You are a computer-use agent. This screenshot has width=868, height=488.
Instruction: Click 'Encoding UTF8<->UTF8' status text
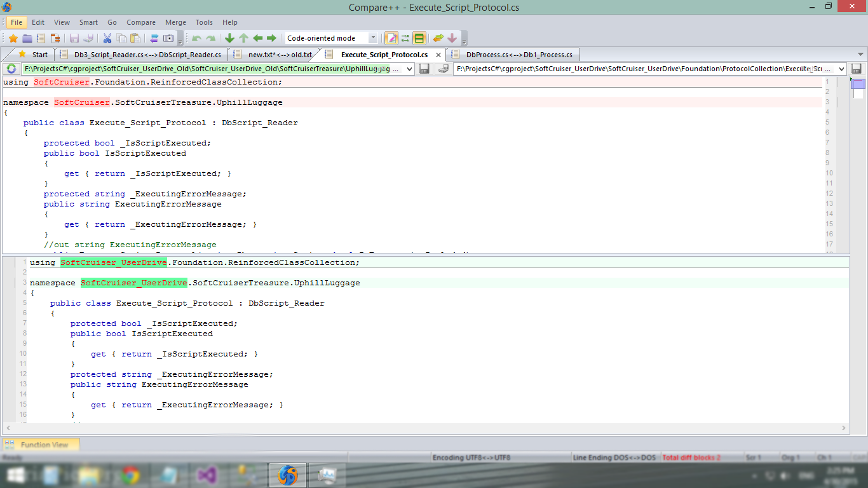(471, 457)
